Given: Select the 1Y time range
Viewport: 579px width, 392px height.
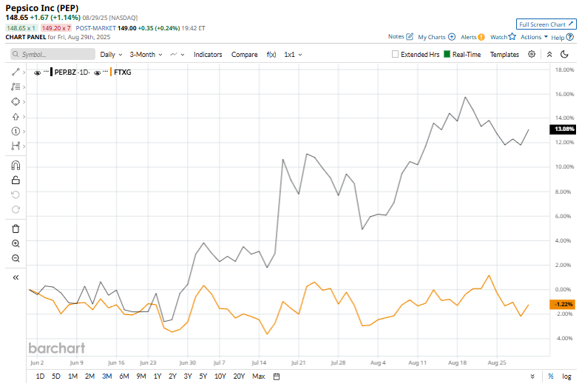Looking at the screenshot, I should tap(158, 376).
